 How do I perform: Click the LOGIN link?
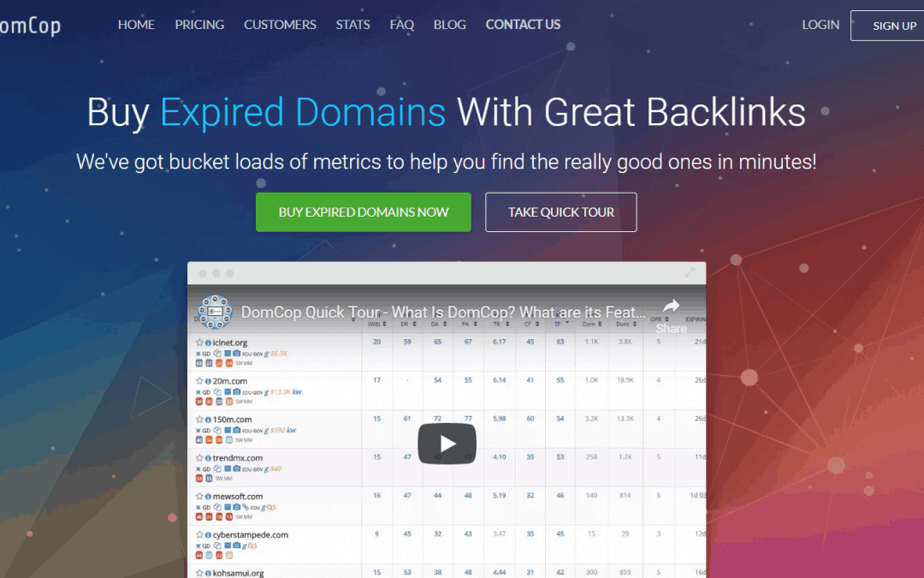coord(820,25)
